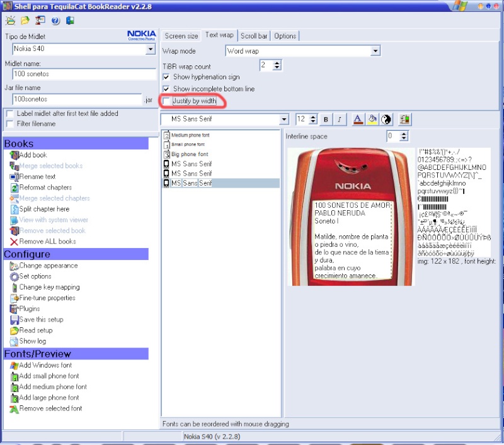
Task: Click the Midlet name input field
Action: point(84,74)
